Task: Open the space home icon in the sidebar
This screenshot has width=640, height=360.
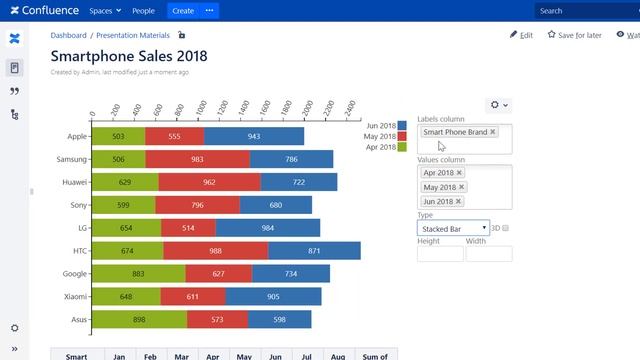Action: coord(15,39)
